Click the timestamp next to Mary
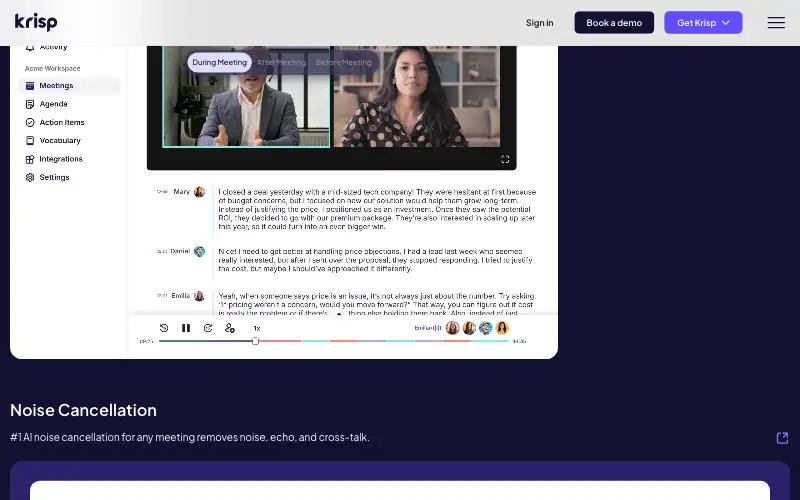 tap(162, 192)
